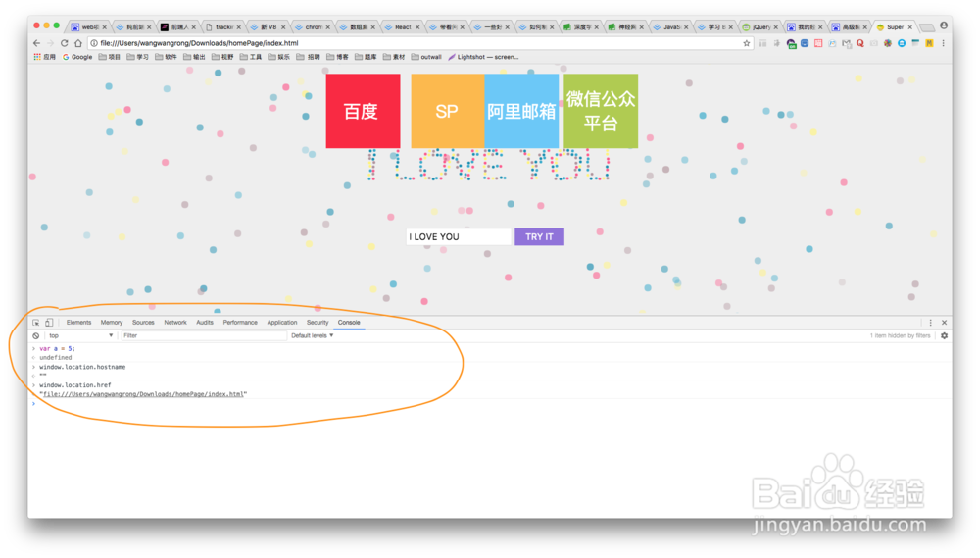This screenshot has width=980, height=558.
Task: Click the blue 阿里邮箱 tile
Action: coord(521,111)
